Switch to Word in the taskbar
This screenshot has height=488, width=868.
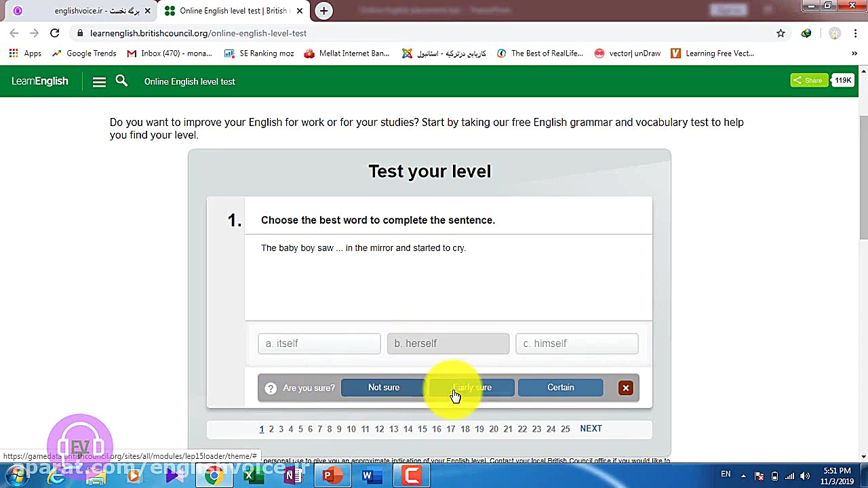(x=371, y=476)
